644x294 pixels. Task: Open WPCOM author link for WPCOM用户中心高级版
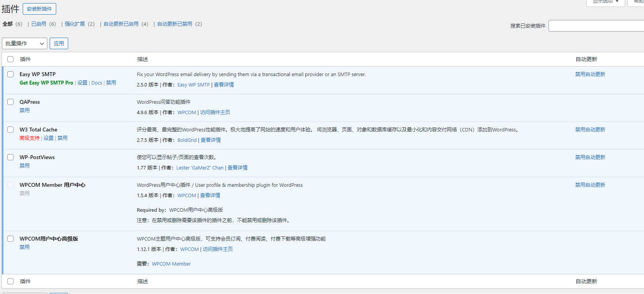[x=189, y=249]
